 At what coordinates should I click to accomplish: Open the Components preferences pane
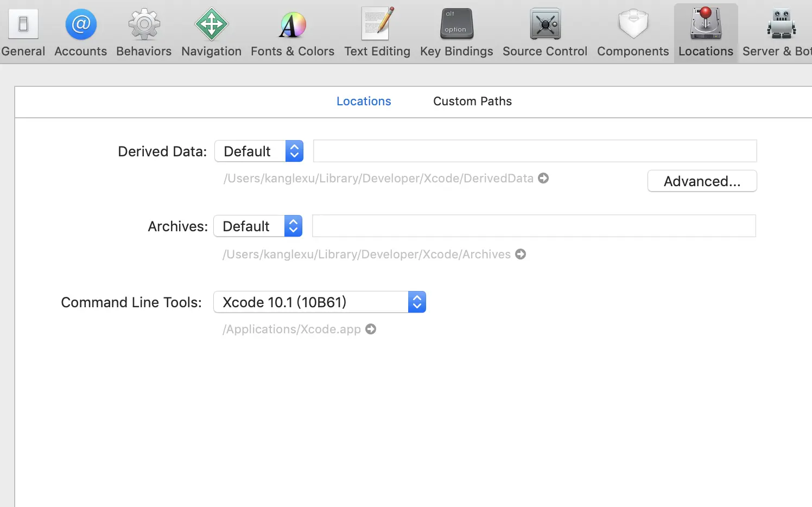633,33
